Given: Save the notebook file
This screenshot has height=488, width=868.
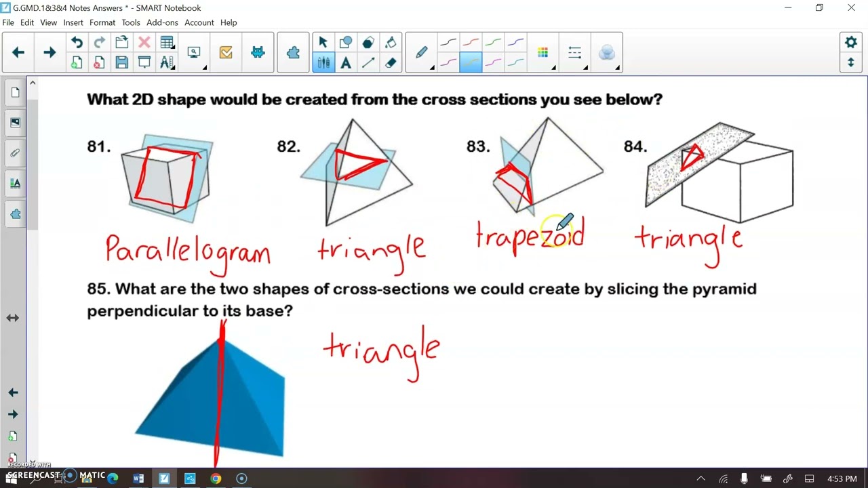Looking at the screenshot, I should (122, 62).
